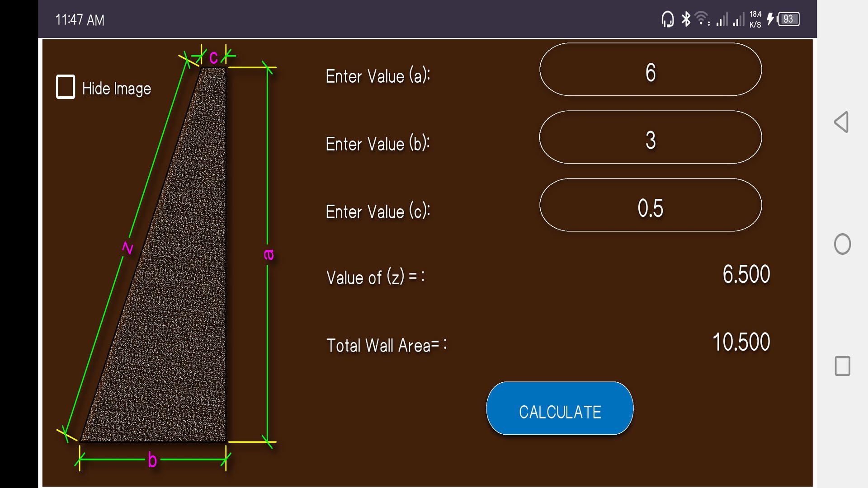Tap the Android home circle button
868x488 pixels.
pos(842,244)
